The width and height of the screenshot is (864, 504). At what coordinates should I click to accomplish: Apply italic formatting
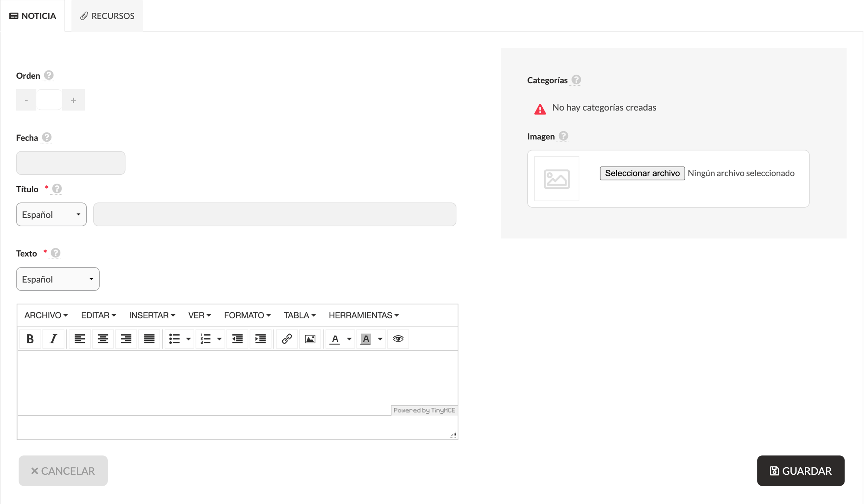point(53,339)
